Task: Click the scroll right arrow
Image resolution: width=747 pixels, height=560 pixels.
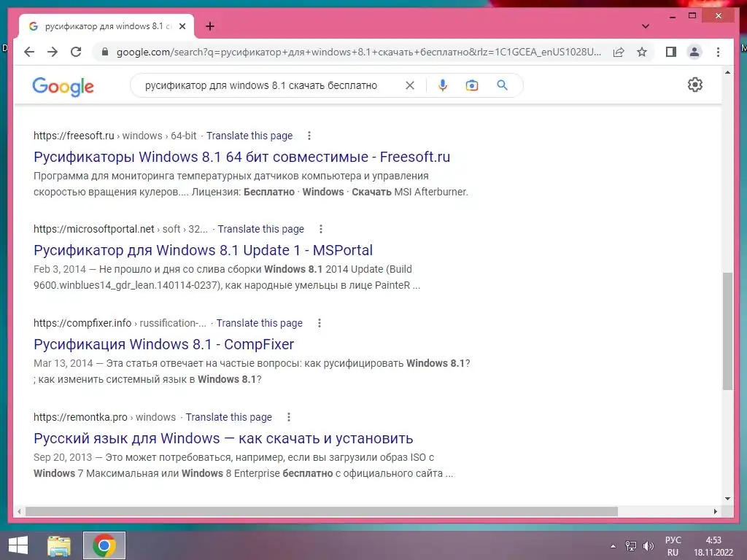Action: pyautogui.click(x=716, y=511)
